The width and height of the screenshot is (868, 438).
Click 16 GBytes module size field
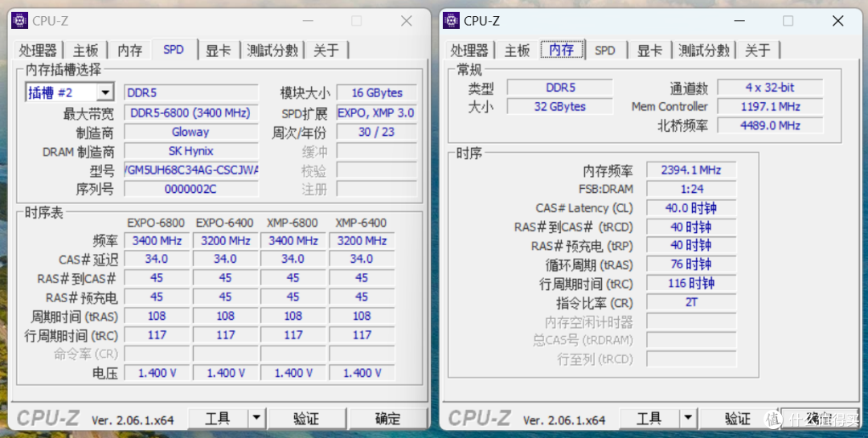[x=377, y=92]
